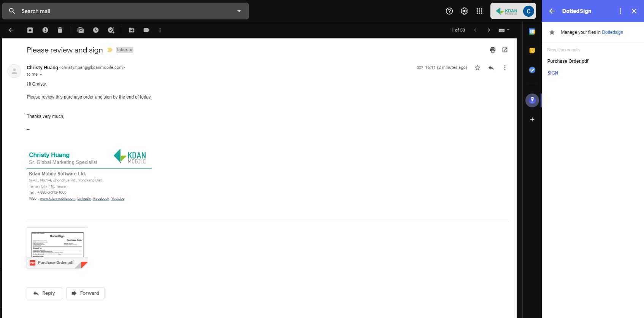
Task: Report email as spam
Action: [x=45, y=30]
